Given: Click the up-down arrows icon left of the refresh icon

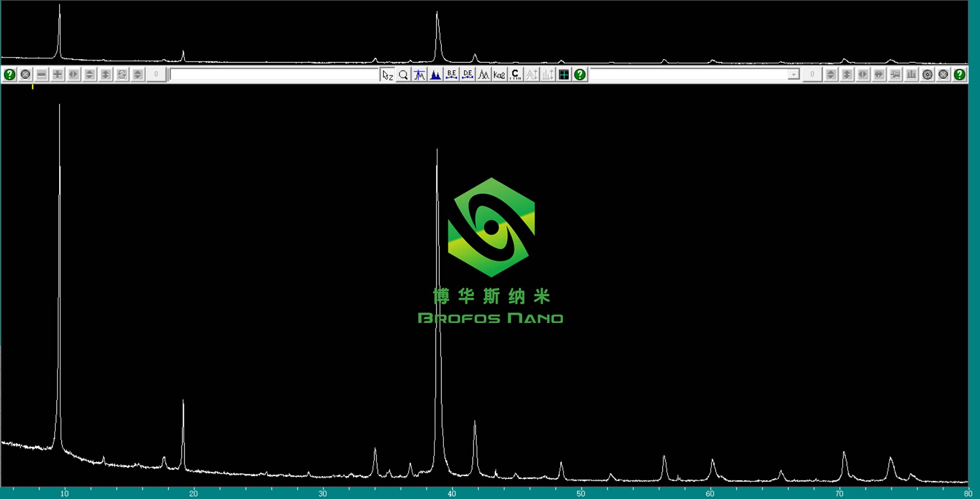Looking at the screenshot, I should pos(106,74).
